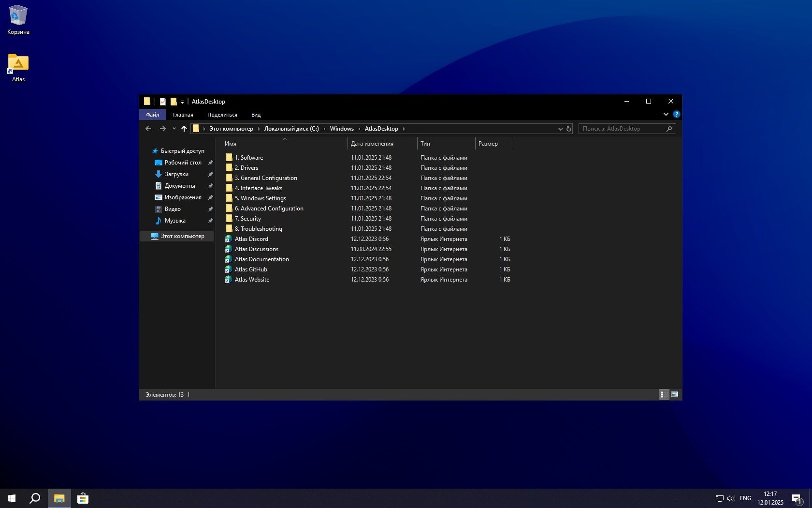
Task: Click the search AtlasDesktop input field
Action: pos(622,129)
